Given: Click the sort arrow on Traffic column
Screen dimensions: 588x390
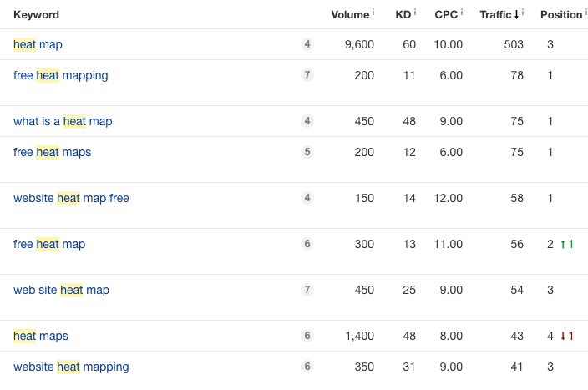Looking at the screenshot, I should (x=516, y=14).
